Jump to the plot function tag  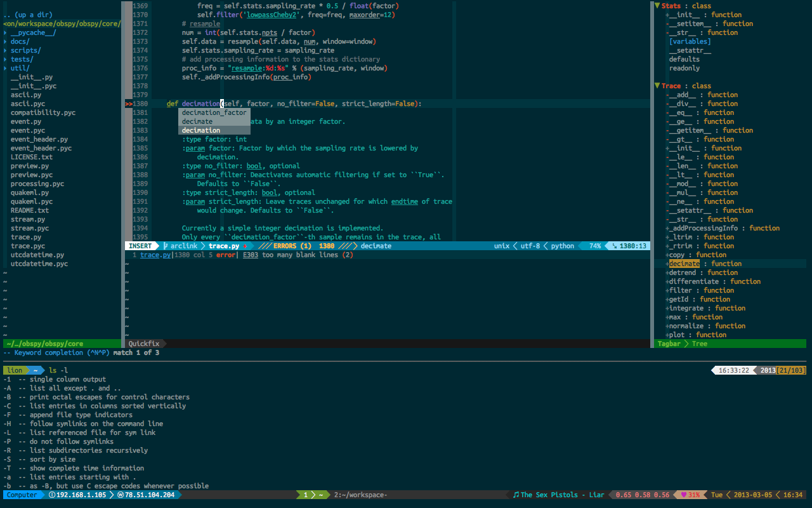click(677, 335)
